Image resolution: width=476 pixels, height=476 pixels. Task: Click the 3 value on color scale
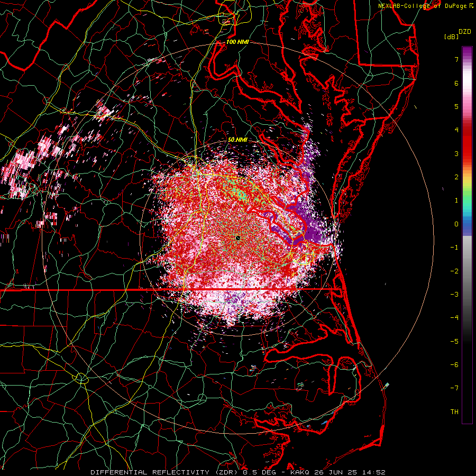[456, 153]
